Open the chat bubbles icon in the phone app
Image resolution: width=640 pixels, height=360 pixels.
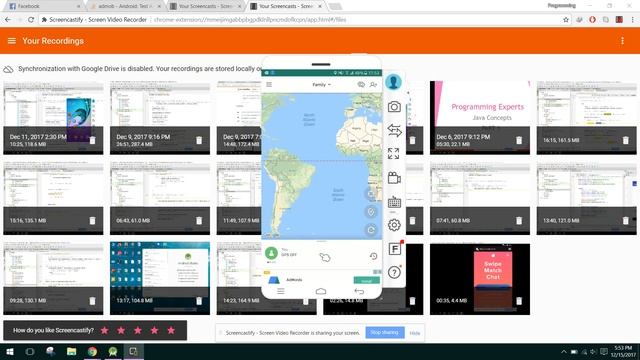point(361,84)
